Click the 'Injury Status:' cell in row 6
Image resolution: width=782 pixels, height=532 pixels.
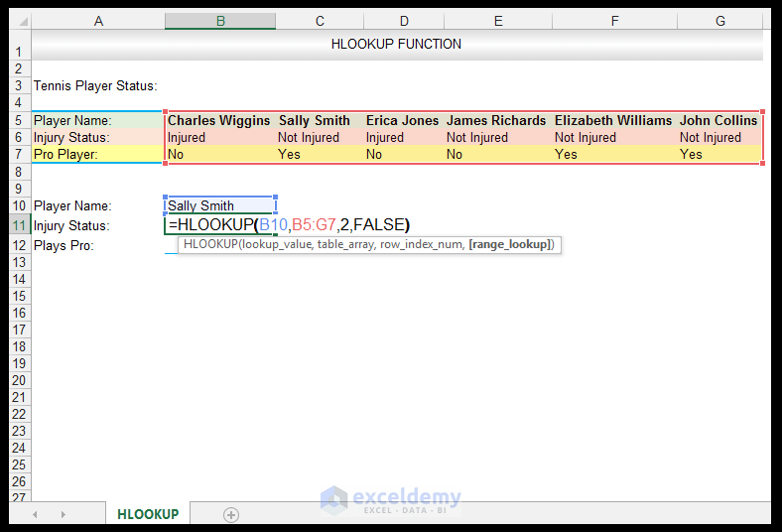click(x=97, y=137)
